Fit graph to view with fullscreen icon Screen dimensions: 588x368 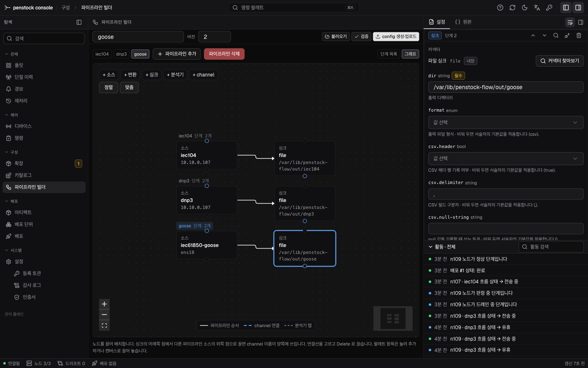(x=104, y=325)
